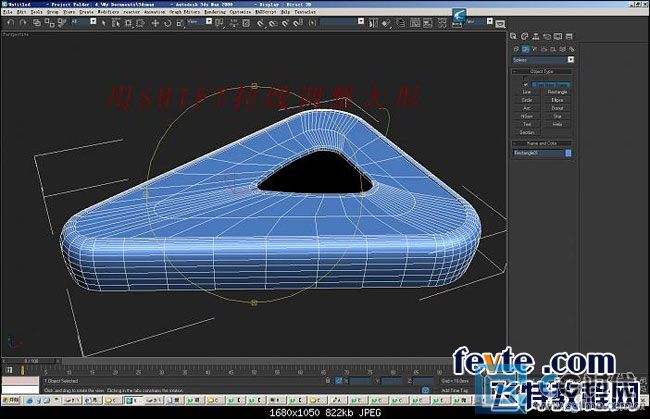Open the Rendering menu
650x419 pixels.
(x=215, y=12)
